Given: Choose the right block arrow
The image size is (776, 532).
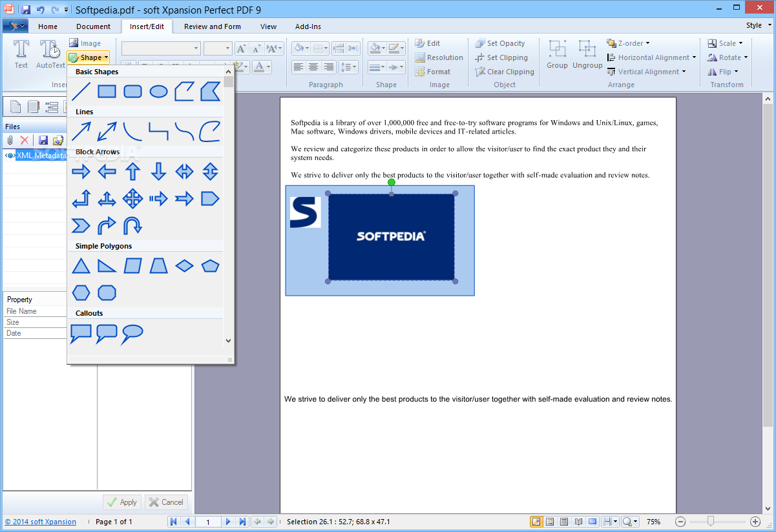Looking at the screenshot, I should [81, 172].
